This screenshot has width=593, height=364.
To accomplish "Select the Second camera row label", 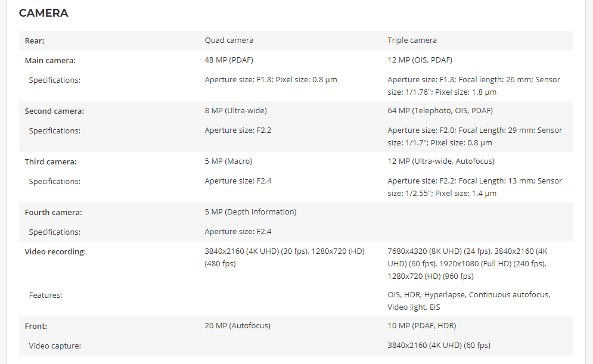I will pos(54,111).
